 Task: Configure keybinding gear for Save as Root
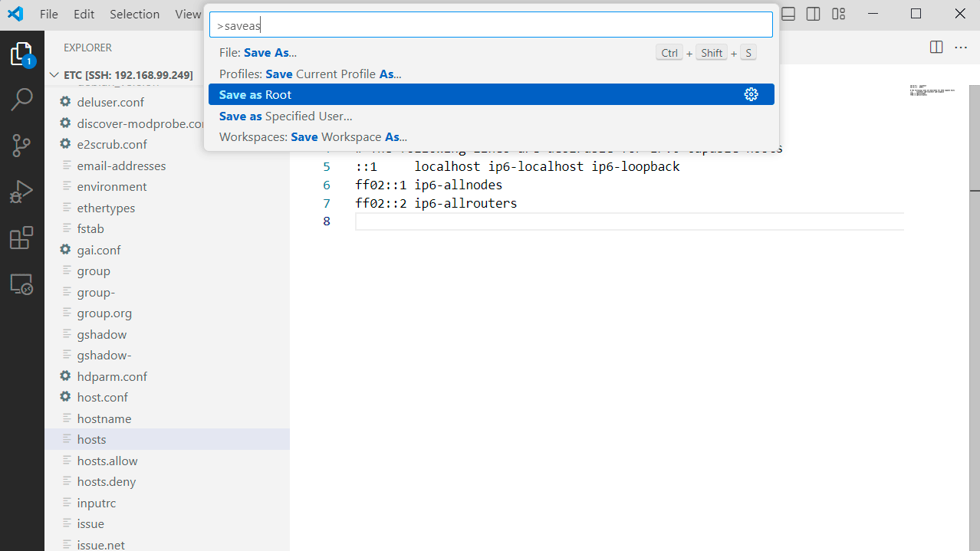tap(751, 94)
